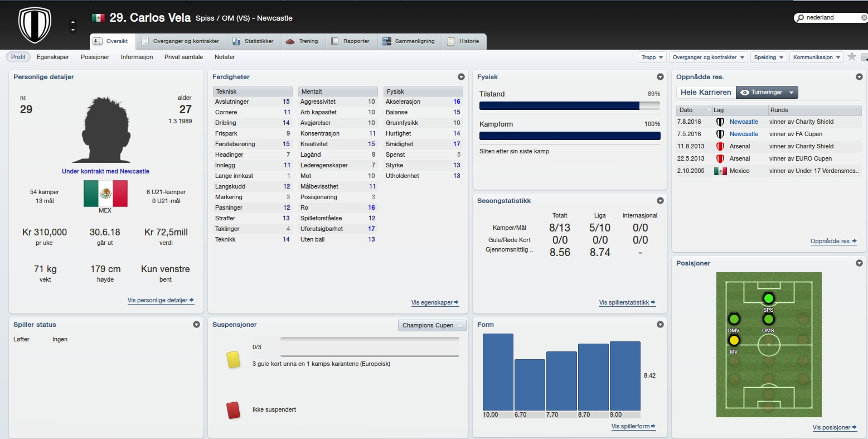
Task: Click the down arrow next to the club crest
Action: point(73,30)
